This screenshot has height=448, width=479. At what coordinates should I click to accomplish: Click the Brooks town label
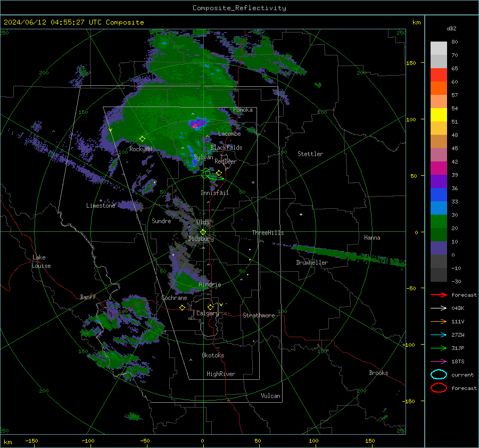click(x=378, y=373)
